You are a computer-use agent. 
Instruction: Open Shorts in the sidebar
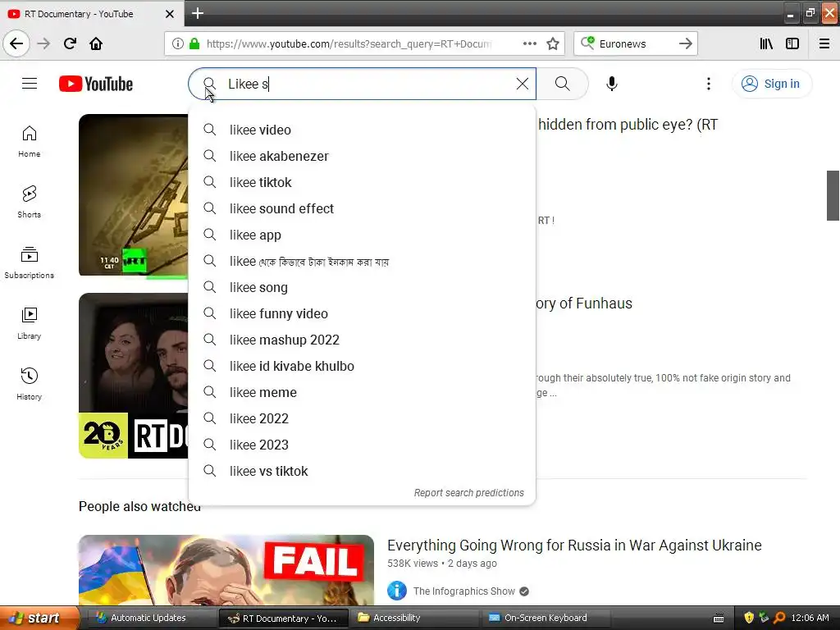point(30,202)
